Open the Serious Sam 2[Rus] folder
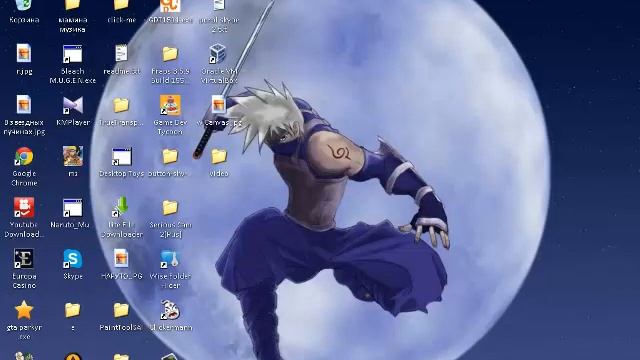 point(170,208)
